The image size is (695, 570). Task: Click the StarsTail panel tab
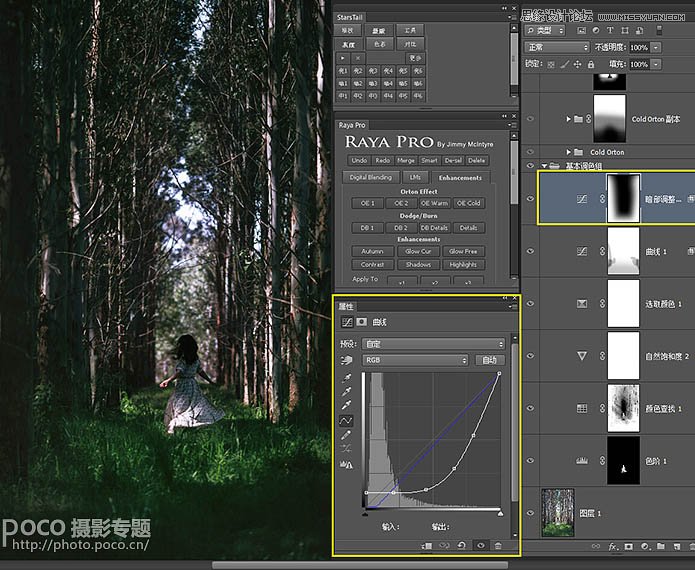[349, 17]
